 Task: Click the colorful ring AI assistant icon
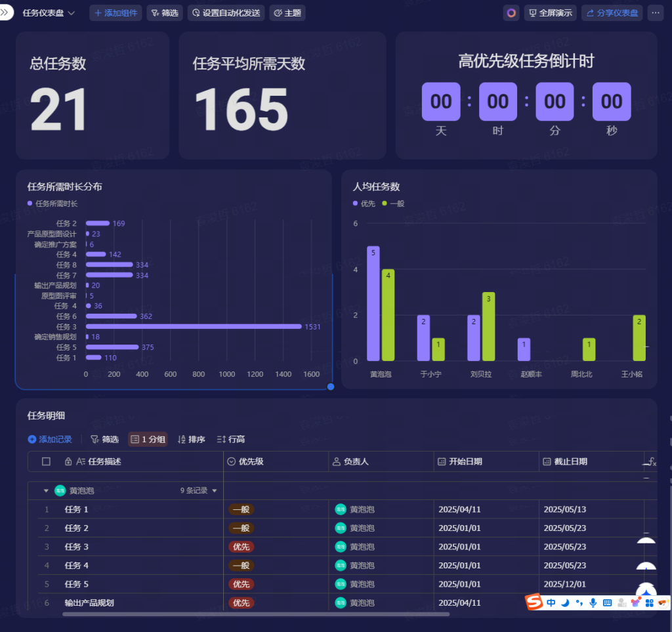click(x=511, y=13)
